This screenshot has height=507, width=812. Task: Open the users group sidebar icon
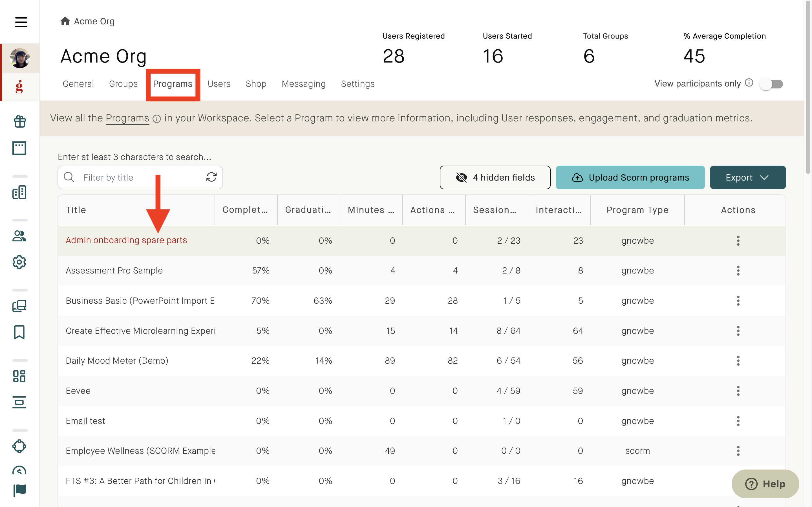pos(19,236)
